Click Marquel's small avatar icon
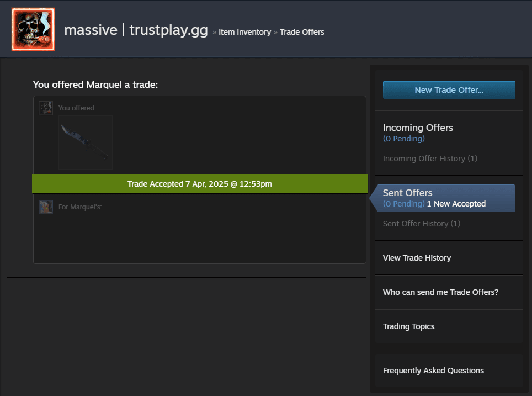Screen dimensions: 532x396 click(46, 207)
